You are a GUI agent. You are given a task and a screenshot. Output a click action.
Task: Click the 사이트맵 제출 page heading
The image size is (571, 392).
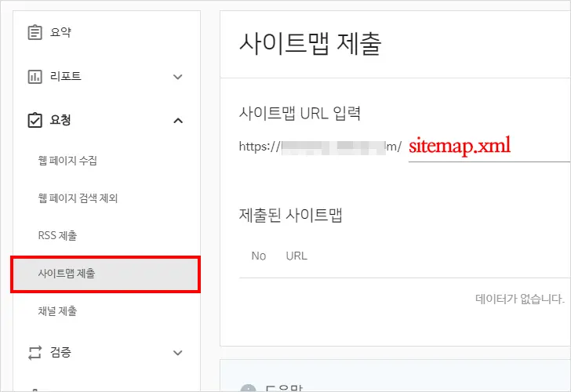pyautogui.click(x=311, y=44)
